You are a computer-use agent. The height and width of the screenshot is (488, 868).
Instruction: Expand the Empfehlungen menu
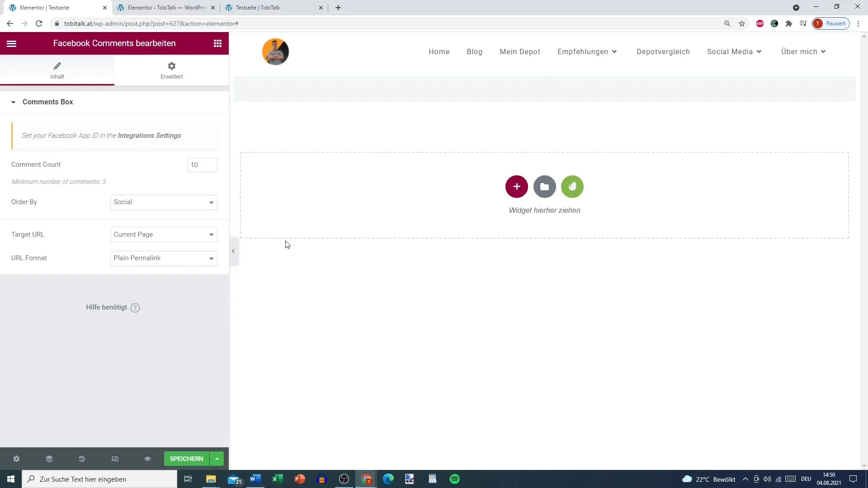point(587,52)
